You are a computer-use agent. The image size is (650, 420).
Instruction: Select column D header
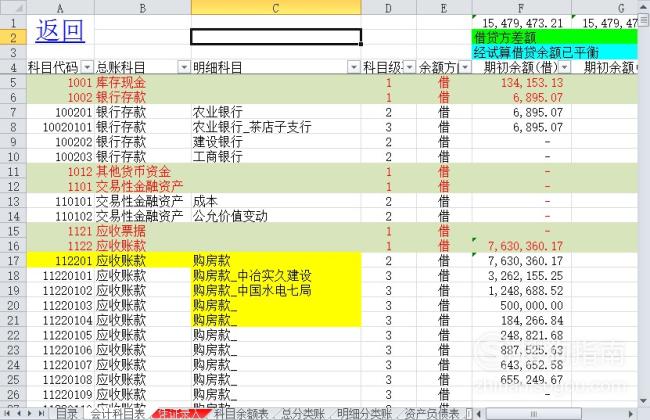point(389,8)
